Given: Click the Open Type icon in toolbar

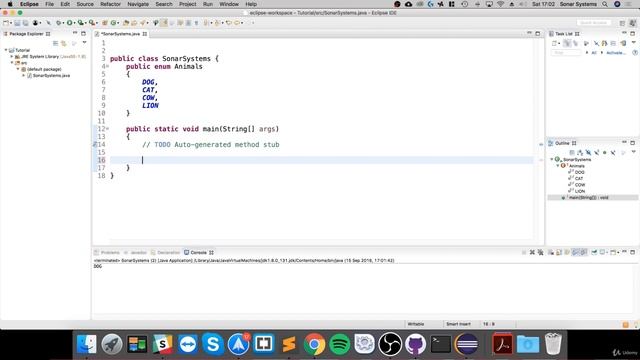Looking at the screenshot, I should [126, 23].
